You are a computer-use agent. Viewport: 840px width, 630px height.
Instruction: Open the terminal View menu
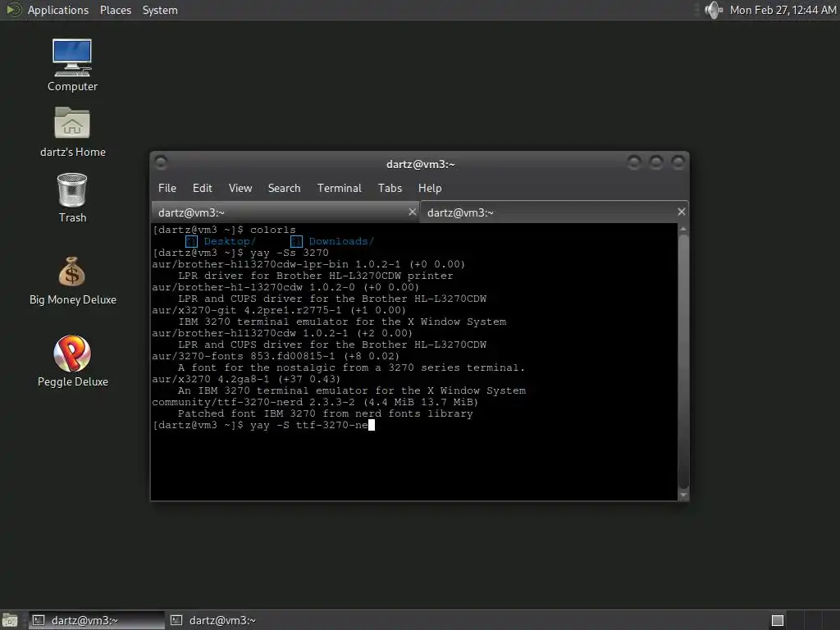(240, 188)
